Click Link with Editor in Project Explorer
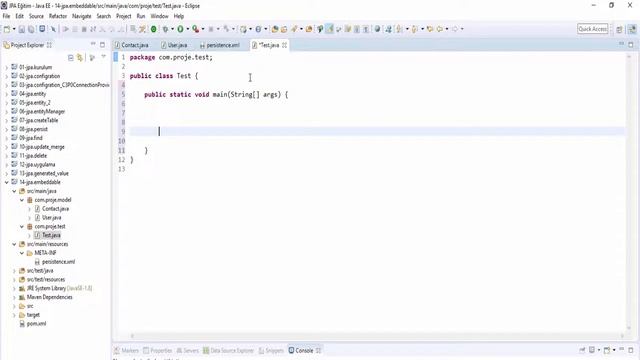 point(80,58)
